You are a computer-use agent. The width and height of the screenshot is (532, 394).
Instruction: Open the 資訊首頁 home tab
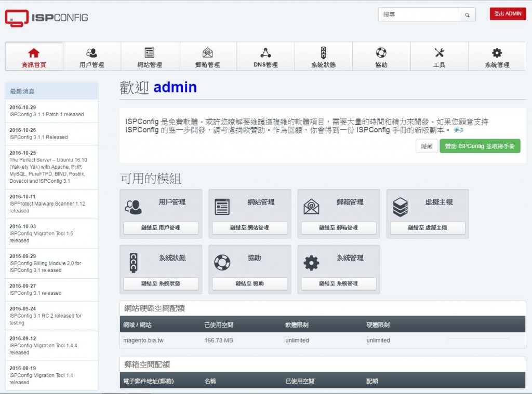pos(34,57)
